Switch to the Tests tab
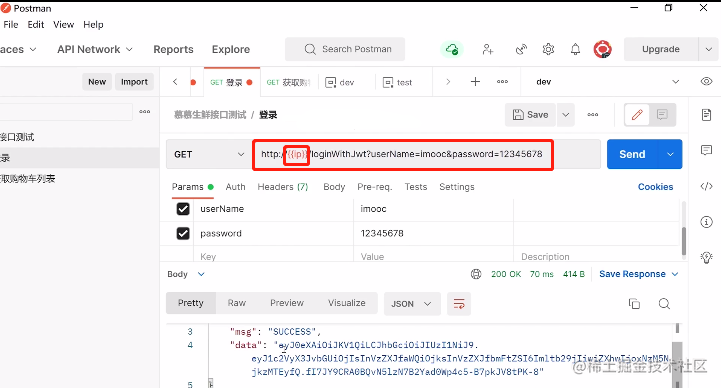The height and width of the screenshot is (388, 721). 416,187
